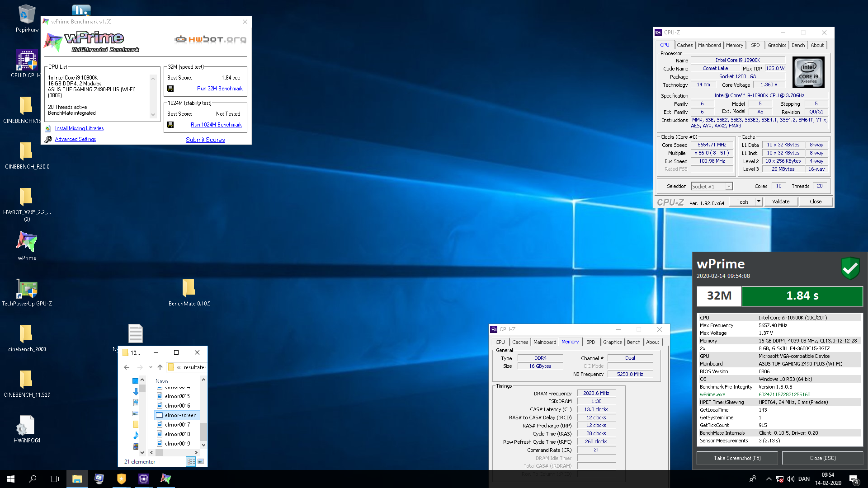This screenshot has height=488, width=868.
Task: Open Task View on the taskbar
Action: pos(54,479)
